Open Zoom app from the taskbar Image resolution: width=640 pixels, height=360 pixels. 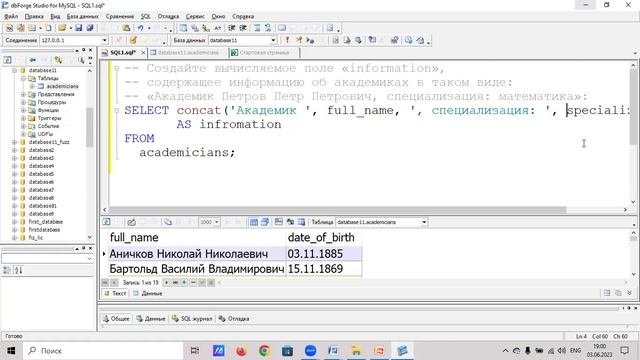[310, 351]
